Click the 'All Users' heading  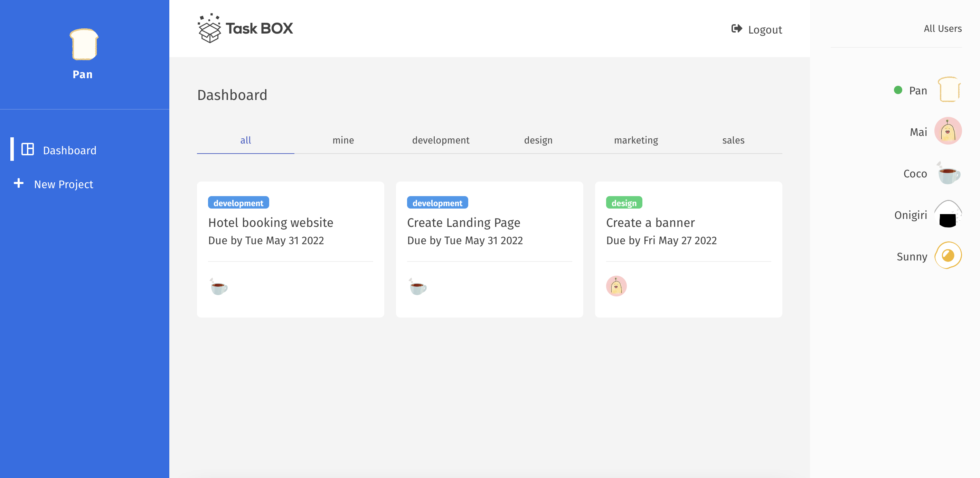942,29
